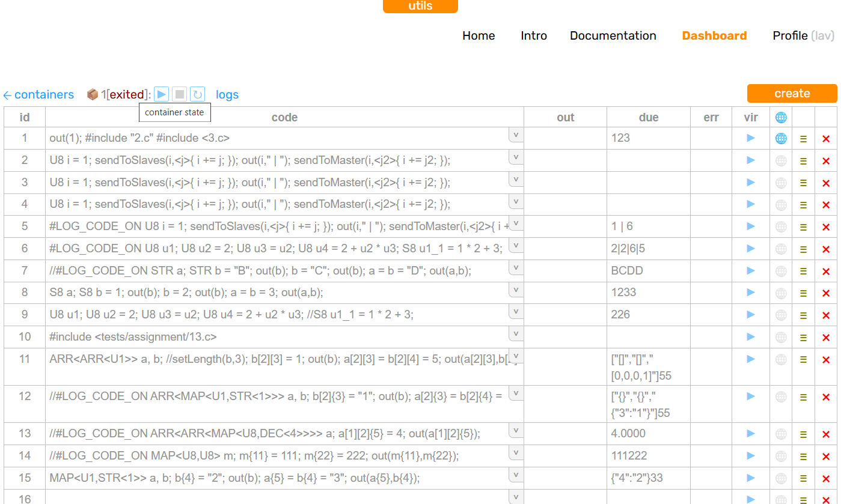Viewport: 841px width, 504px height.
Task: Expand code cell of row 12
Action: pos(516,393)
